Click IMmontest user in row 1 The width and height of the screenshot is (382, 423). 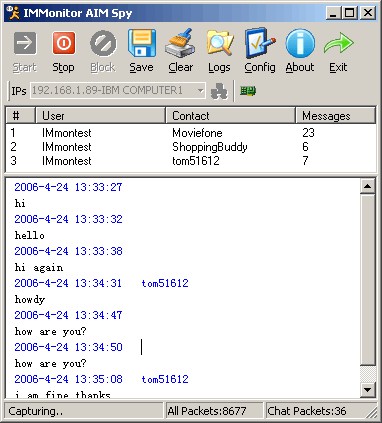click(x=67, y=133)
